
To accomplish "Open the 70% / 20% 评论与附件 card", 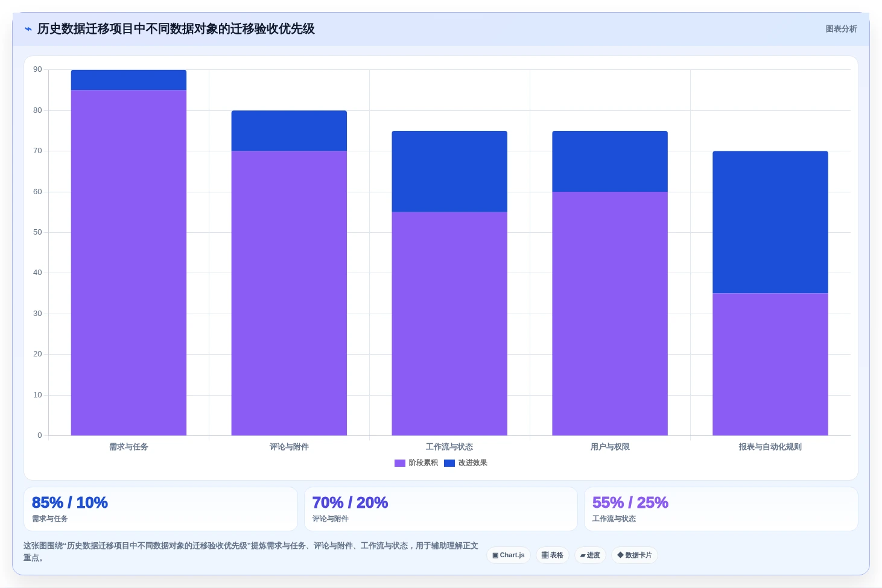I will point(441,509).
